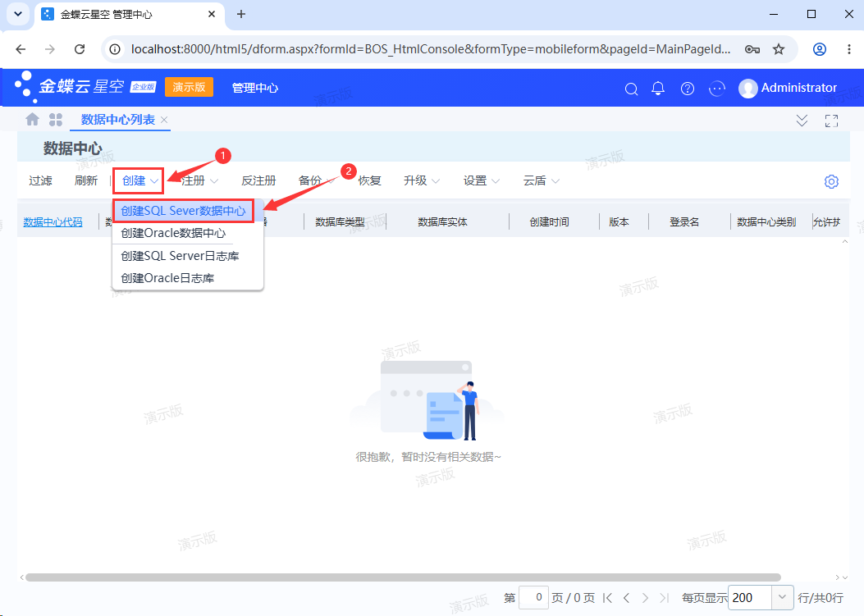Open the search magnifier icon in header
Viewport: 864px width, 616px height.
pos(632,89)
